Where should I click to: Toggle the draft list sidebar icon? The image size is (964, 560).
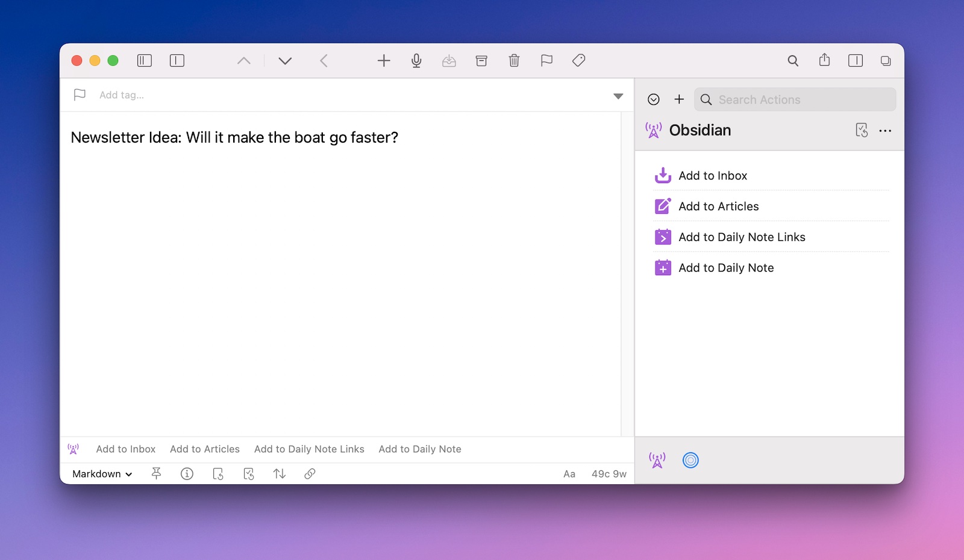tap(145, 60)
